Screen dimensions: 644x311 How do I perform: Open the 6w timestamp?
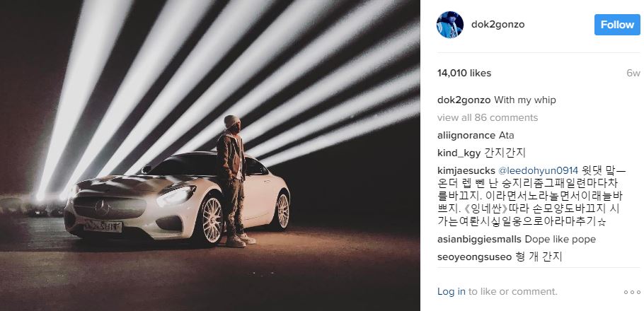633,73
